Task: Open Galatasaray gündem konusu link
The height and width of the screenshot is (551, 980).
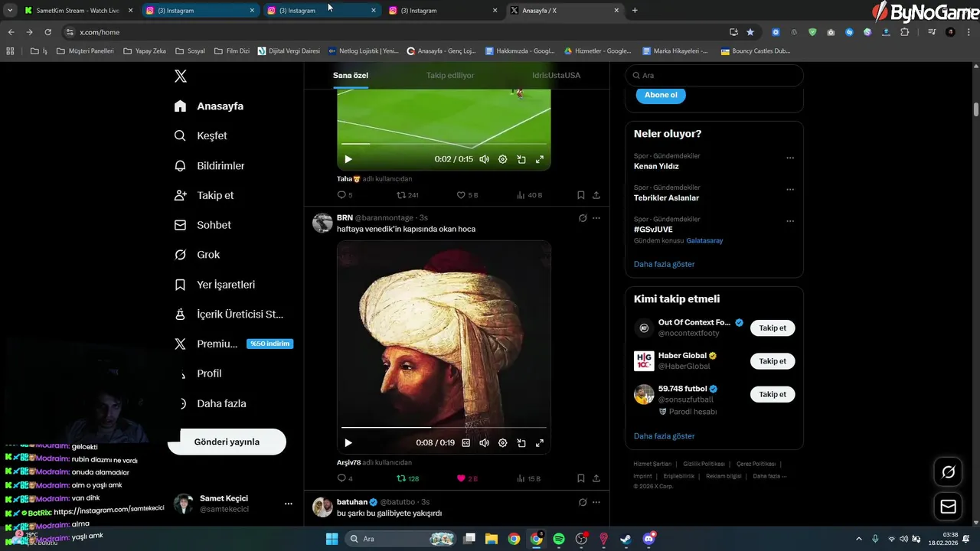Action: (x=704, y=240)
